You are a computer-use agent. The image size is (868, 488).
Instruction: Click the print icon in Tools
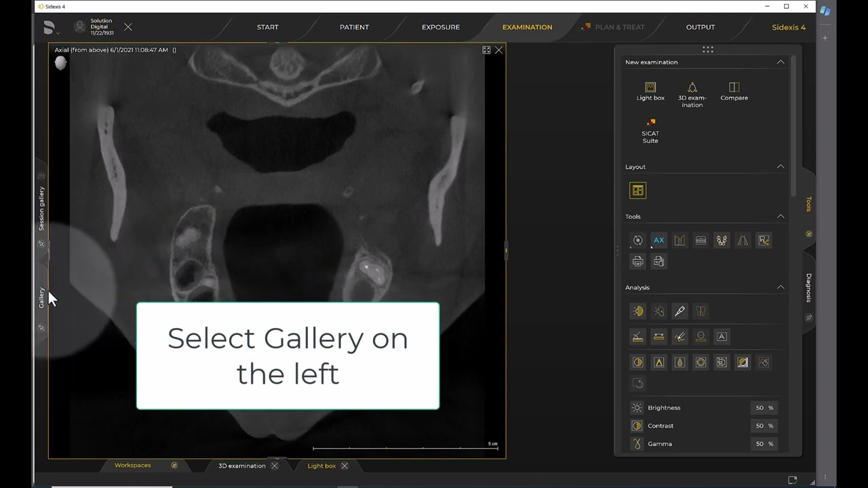click(637, 261)
